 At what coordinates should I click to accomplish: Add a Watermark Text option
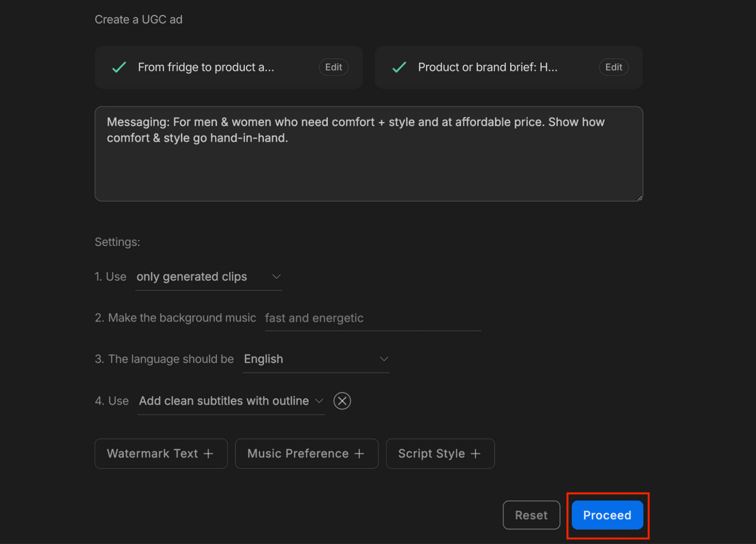160,454
